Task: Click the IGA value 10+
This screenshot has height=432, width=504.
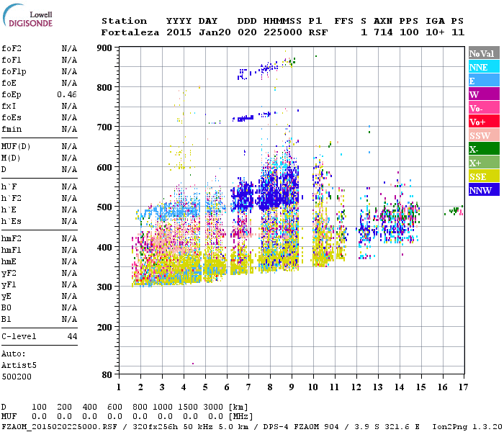Action: (x=435, y=32)
